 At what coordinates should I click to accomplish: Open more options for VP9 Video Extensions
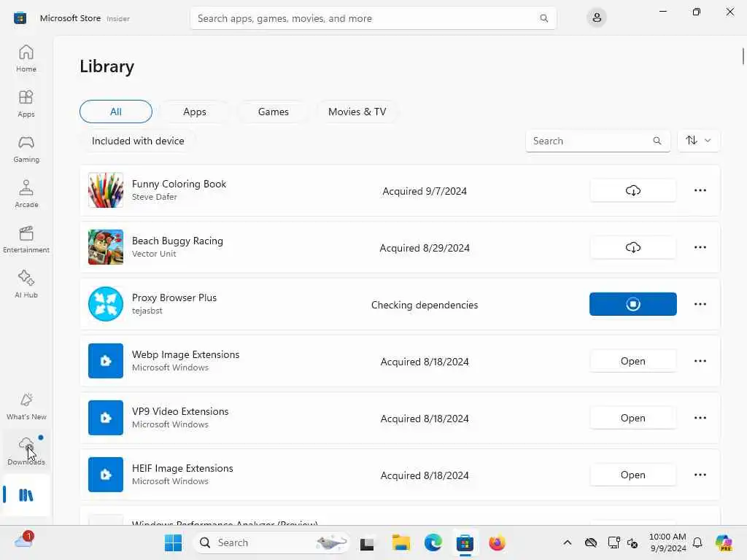click(x=700, y=418)
